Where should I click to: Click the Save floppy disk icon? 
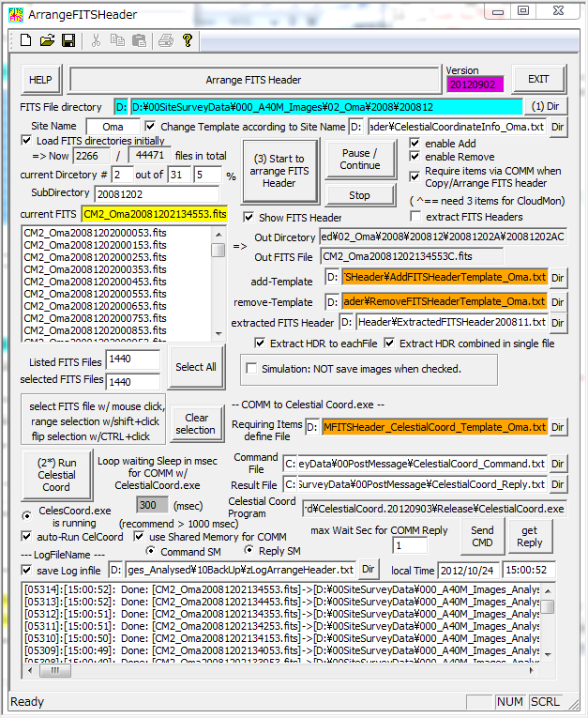coord(68,41)
